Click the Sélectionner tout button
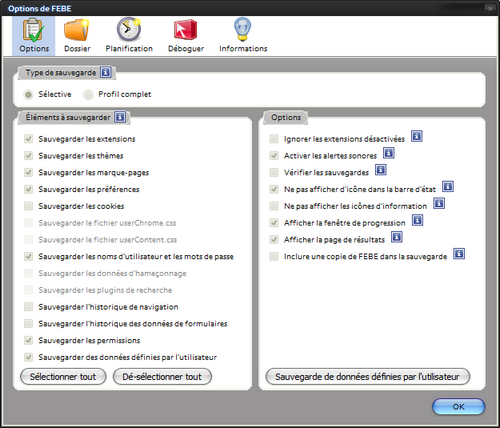This screenshot has height=428, width=500. coord(63,377)
